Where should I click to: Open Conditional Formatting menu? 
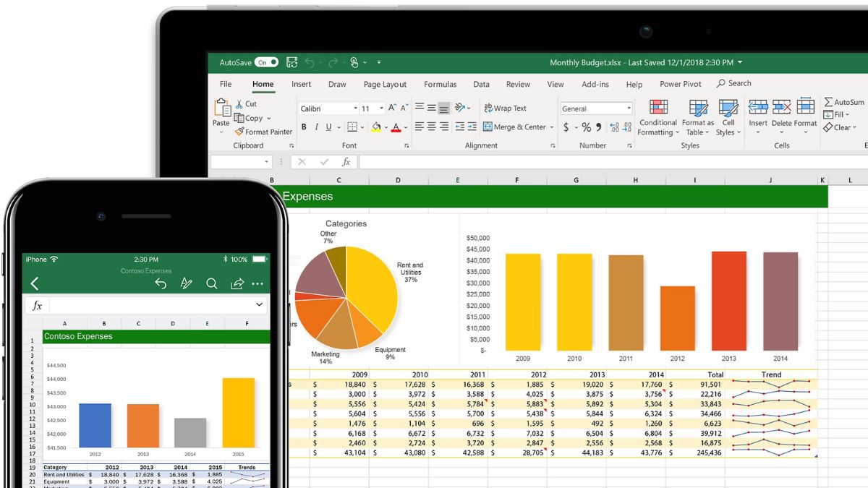[658, 118]
